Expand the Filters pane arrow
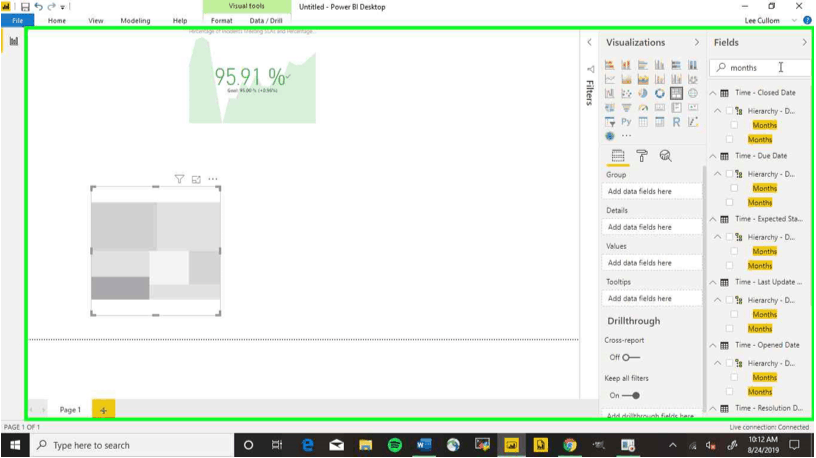 pyautogui.click(x=589, y=42)
